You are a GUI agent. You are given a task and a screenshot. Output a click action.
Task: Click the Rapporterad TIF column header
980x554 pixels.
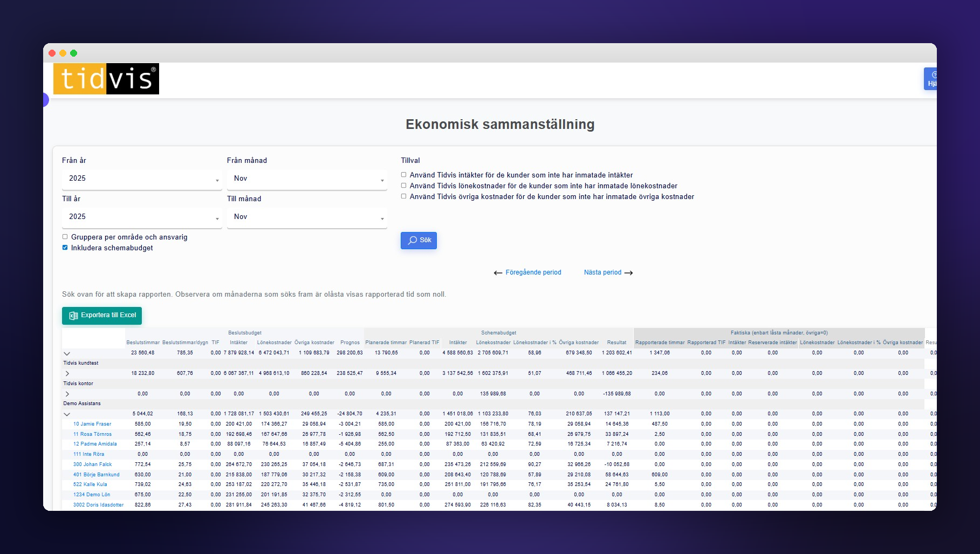[x=707, y=343]
